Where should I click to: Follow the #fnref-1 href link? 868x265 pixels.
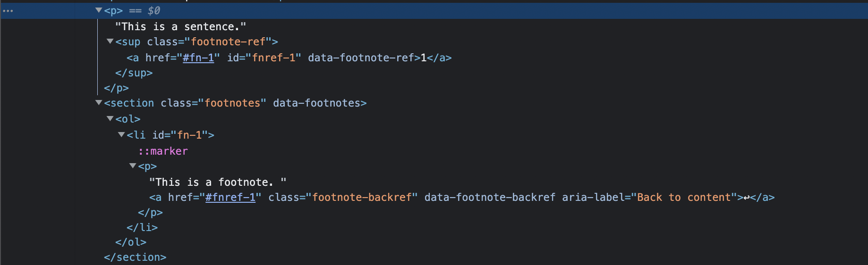coord(230,197)
